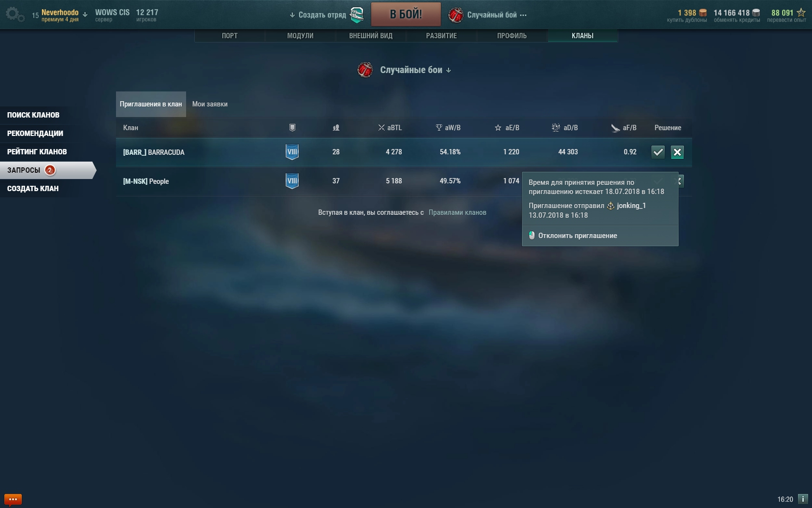Image resolution: width=812 pixels, height=508 pixels.
Task: Sort by clan league shield column
Action: tap(292, 128)
